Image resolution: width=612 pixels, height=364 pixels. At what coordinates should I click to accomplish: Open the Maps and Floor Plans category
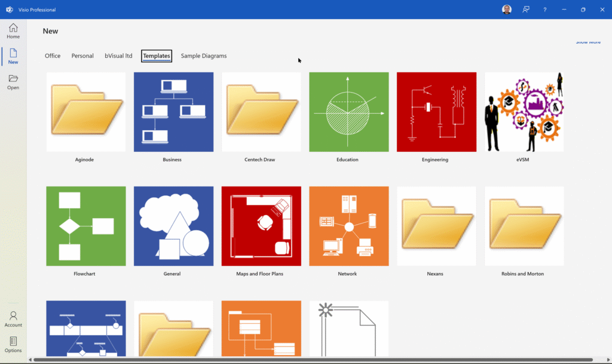pos(261,226)
